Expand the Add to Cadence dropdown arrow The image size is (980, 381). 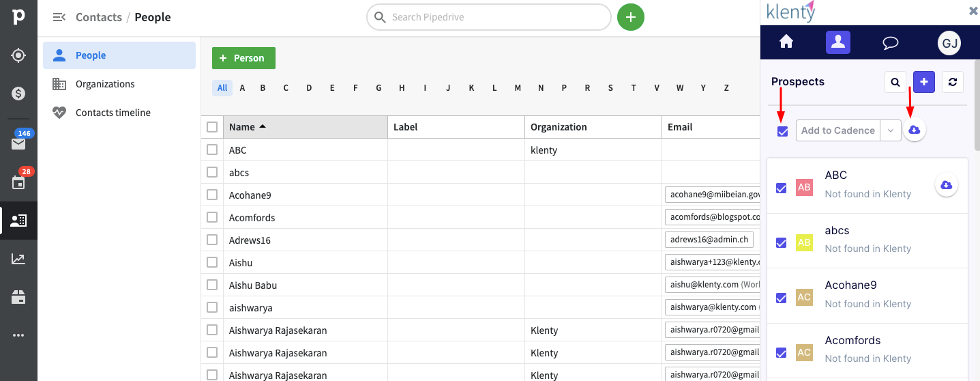891,130
